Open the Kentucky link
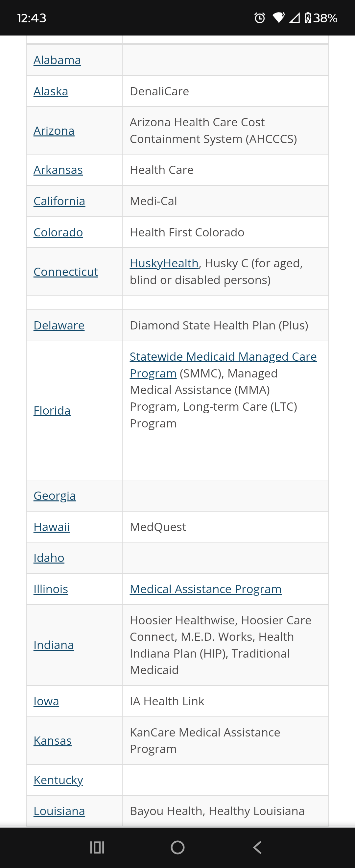 pyautogui.click(x=58, y=780)
